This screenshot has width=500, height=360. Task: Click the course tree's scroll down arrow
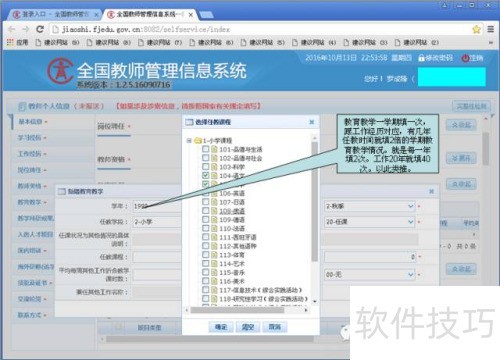[x=315, y=301]
